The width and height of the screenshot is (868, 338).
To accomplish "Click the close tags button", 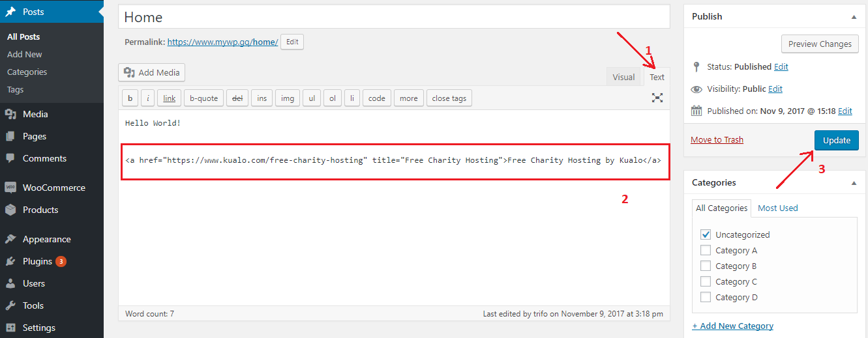I will pyautogui.click(x=449, y=98).
